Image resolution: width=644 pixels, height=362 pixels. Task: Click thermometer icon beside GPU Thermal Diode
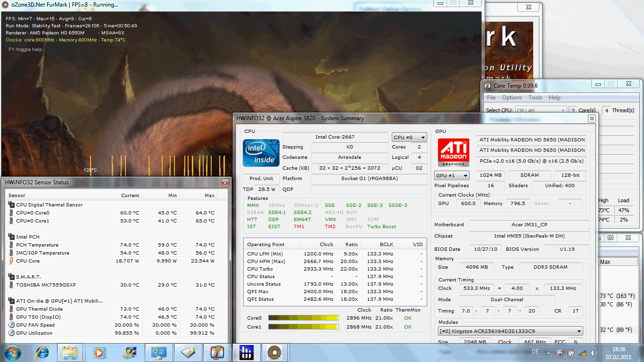(x=11, y=309)
